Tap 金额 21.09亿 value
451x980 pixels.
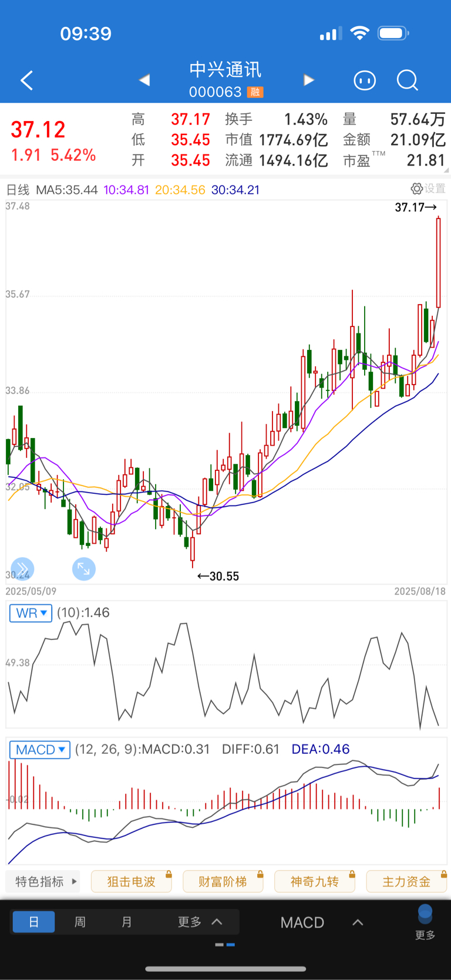coord(418,140)
